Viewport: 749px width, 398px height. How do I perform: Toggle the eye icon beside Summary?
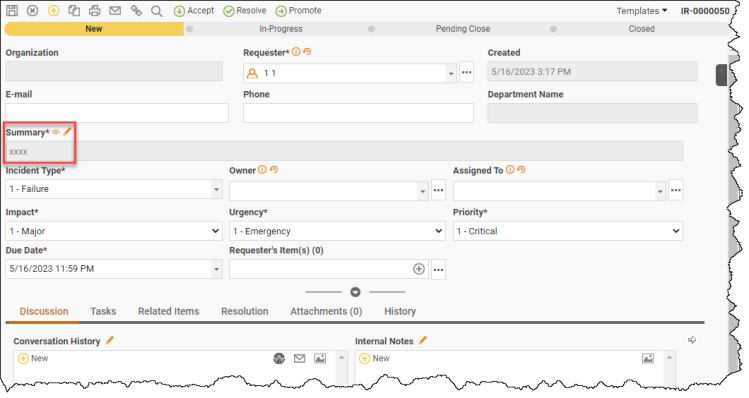coord(56,132)
